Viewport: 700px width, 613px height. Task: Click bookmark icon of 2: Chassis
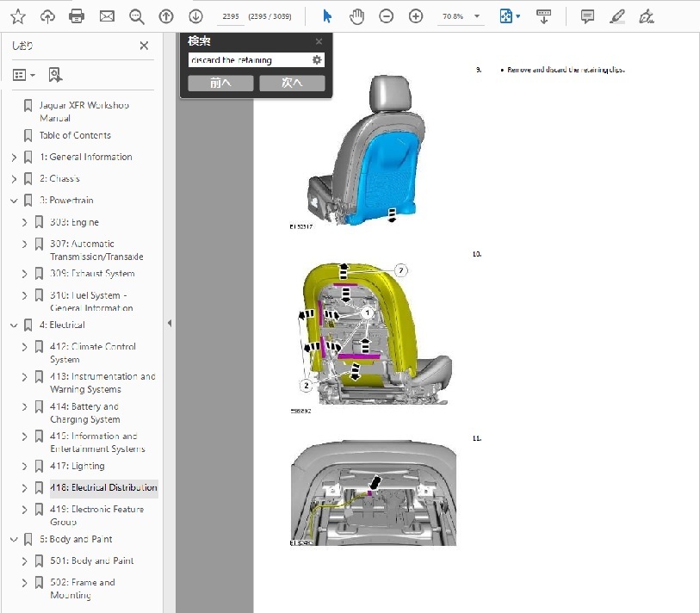[x=28, y=179]
